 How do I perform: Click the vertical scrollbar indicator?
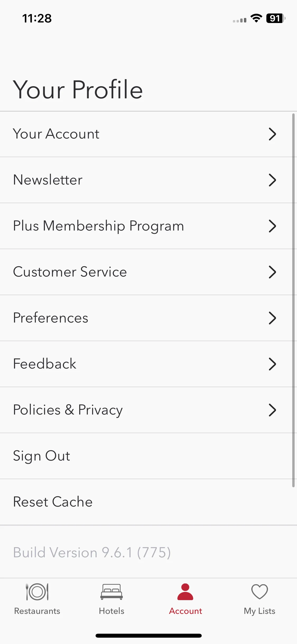293,300
